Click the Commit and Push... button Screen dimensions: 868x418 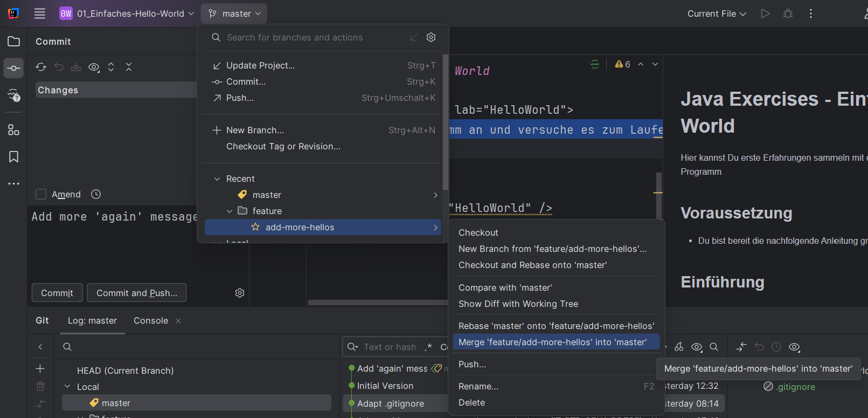click(137, 293)
